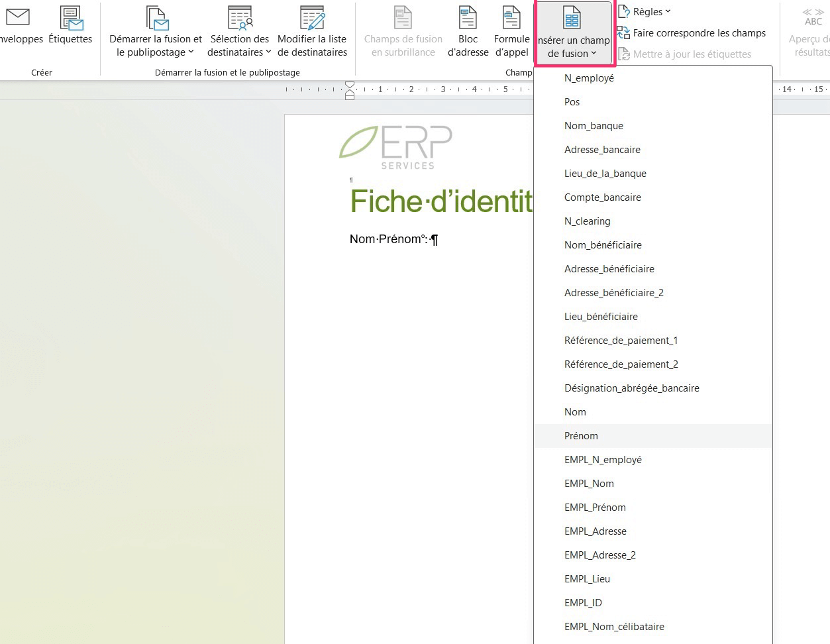Click the ruler's left indent marker
830x644 pixels.
[x=350, y=95]
